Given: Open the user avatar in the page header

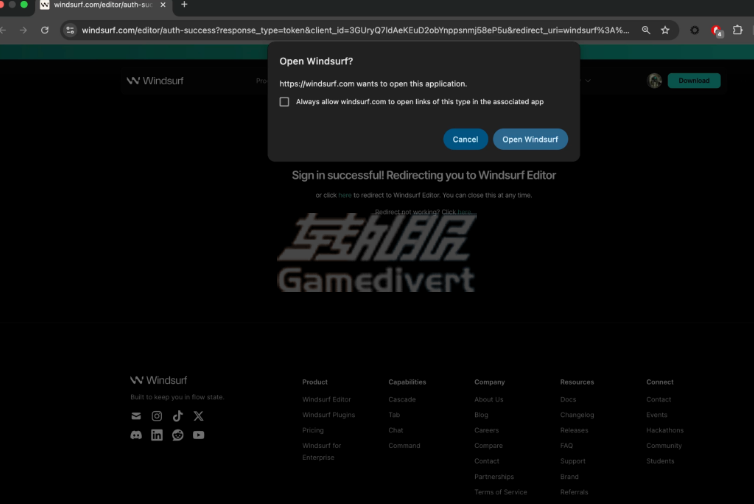Looking at the screenshot, I should coord(654,81).
